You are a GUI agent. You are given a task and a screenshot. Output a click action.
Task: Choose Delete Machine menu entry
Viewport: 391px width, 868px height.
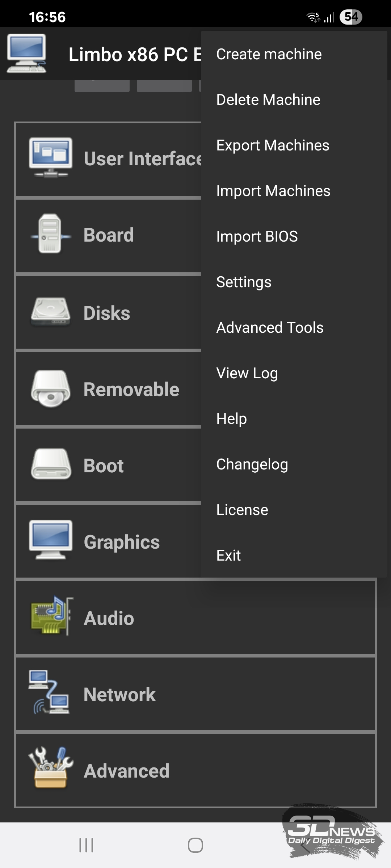click(x=268, y=100)
